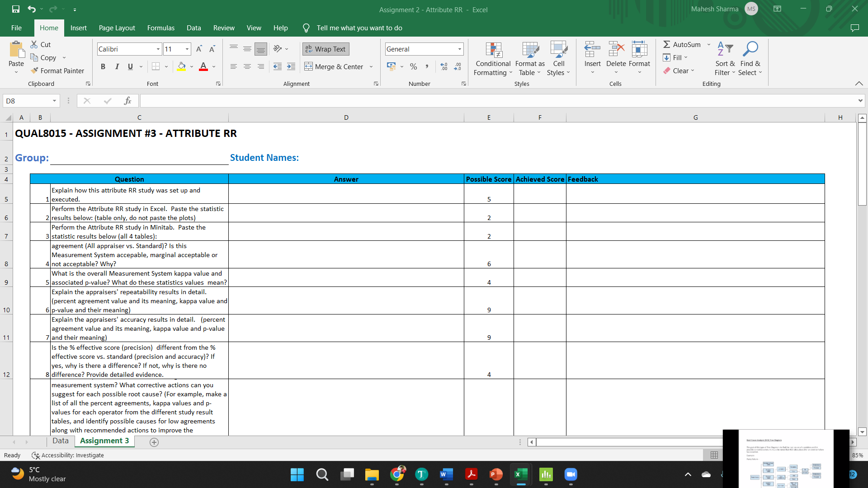The image size is (868, 488).
Task: Click Increase Decimal icon
Action: [x=444, y=66]
